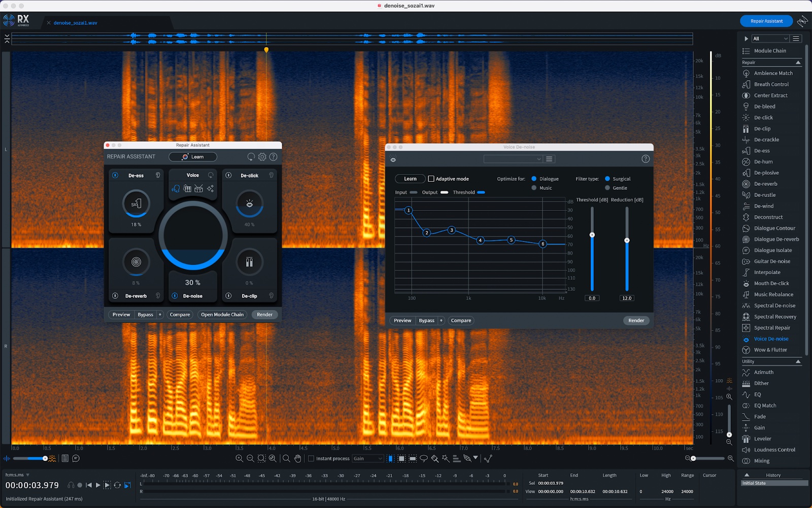Image resolution: width=812 pixels, height=508 pixels.
Task: Open Voice De-noise help icon
Action: coord(646,159)
